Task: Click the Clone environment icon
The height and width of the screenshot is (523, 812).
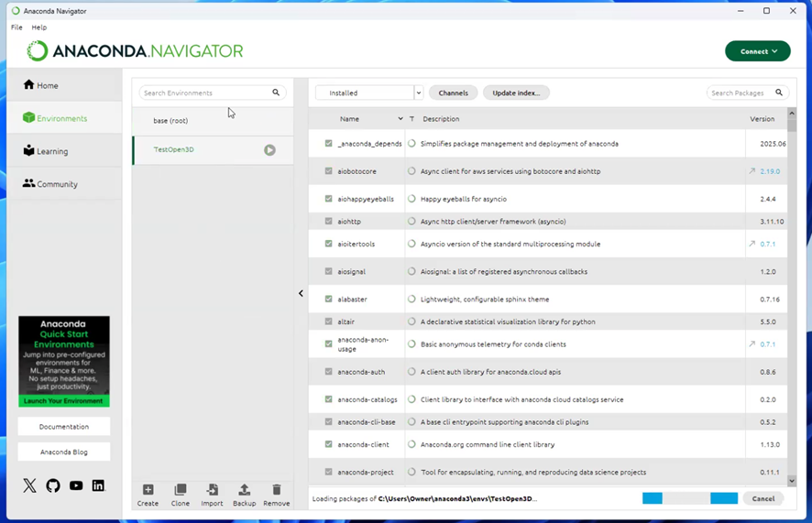Action: click(x=181, y=489)
